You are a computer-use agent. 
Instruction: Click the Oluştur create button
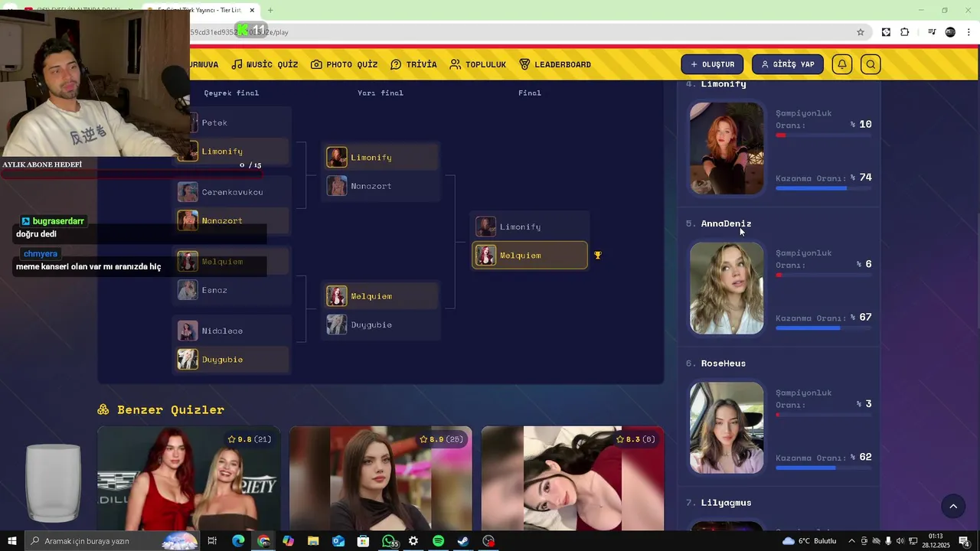712,64
